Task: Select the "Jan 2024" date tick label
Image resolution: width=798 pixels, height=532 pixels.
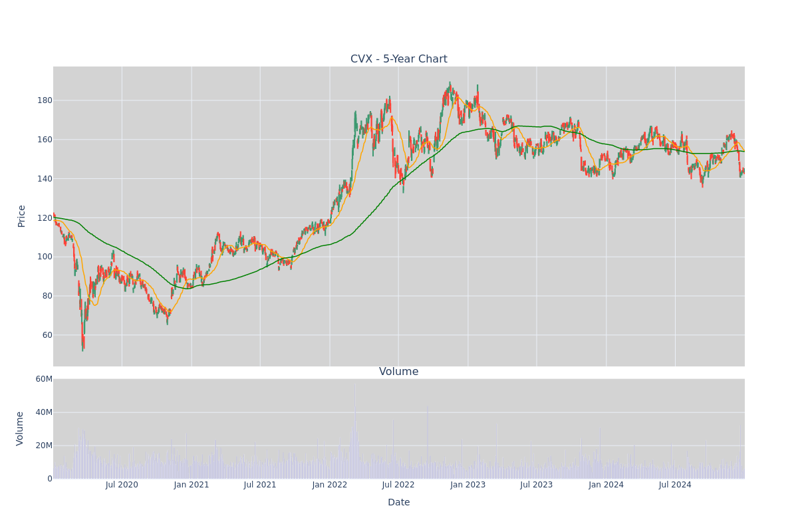Action: pyautogui.click(x=606, y=485)
